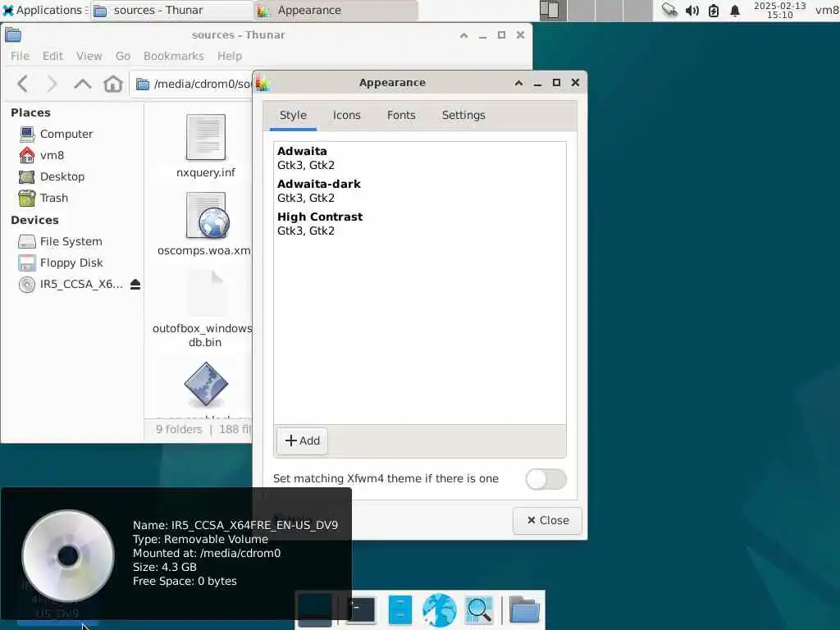The image size is (840, 630).
Task: Click panel clock showing 15:10
Action: pos(780,10)
